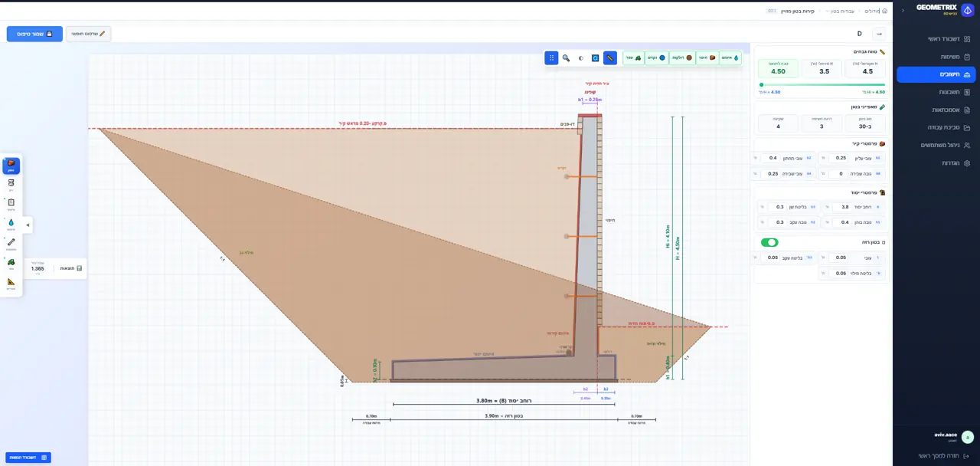Open אסמכתאות in the sidebar
Image resolution: width=980 pixels, height=466 pixels.
pyautogui.click(x=936, y=110)
